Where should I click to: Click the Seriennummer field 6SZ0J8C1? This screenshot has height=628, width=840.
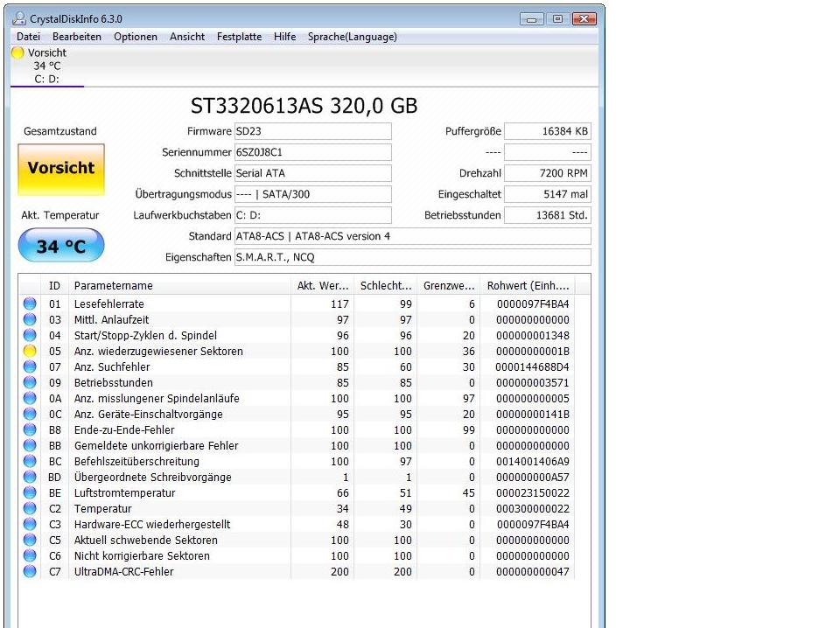point(313,152)
